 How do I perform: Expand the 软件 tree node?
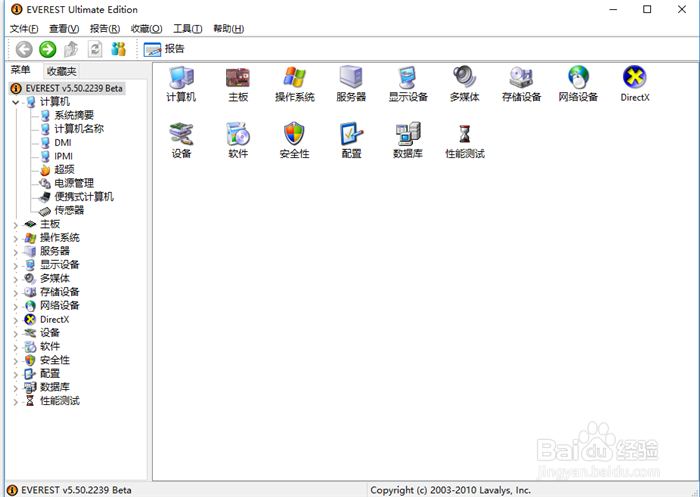(x=16, y=347)
